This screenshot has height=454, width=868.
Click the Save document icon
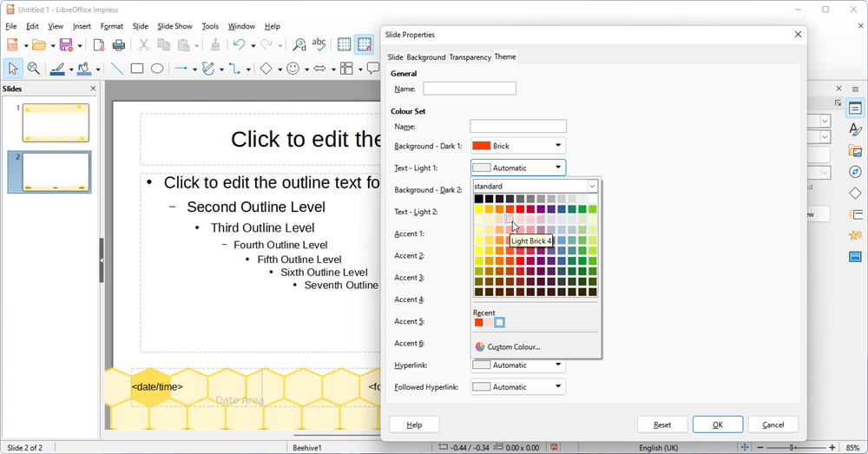click(x=65, y=45)
